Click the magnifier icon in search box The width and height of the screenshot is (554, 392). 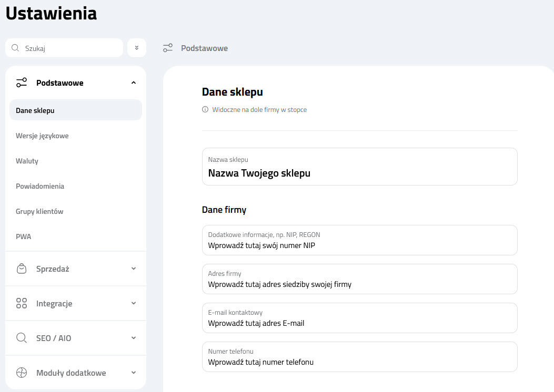15,48
